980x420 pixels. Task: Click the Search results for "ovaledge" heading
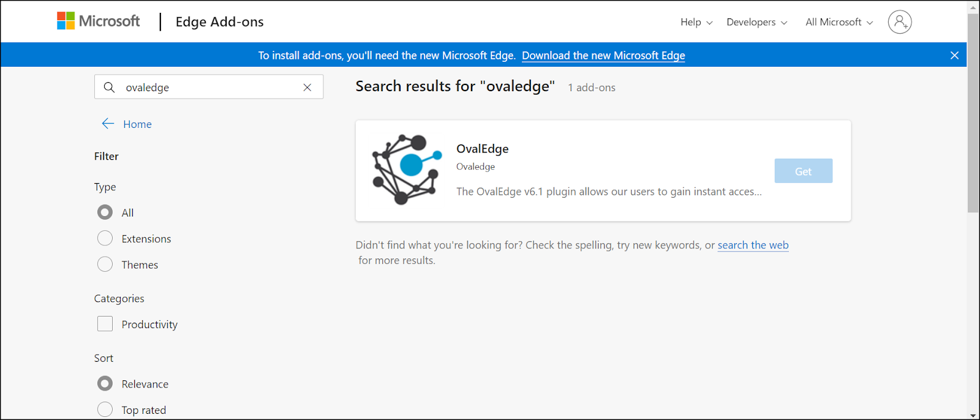(x=455, y=86)
